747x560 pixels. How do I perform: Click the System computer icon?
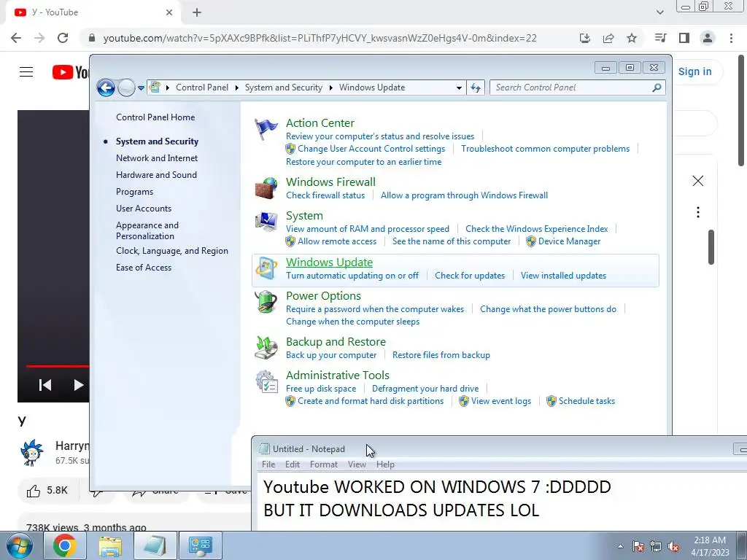coord(266,222)
